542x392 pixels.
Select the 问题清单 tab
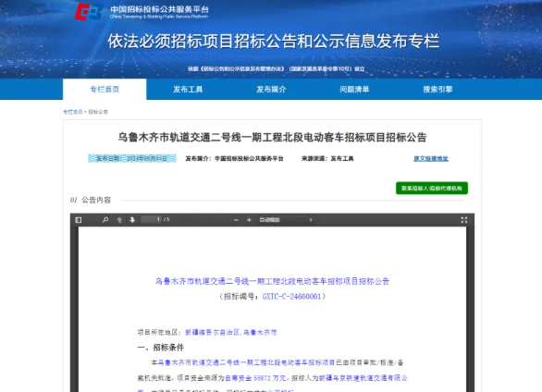point(354,90)
